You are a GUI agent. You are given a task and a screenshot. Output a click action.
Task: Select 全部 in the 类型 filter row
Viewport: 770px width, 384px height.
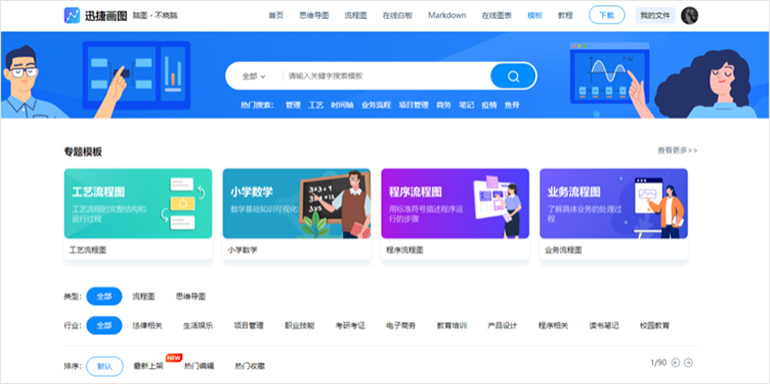click(104, 297)
